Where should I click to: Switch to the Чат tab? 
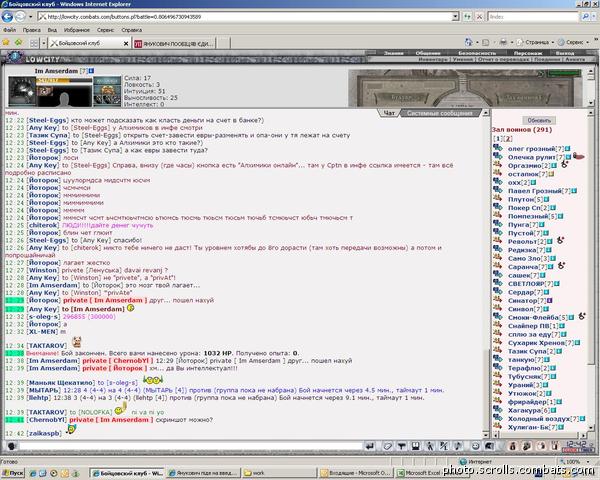pyautogui.click(x=389, y=113)
